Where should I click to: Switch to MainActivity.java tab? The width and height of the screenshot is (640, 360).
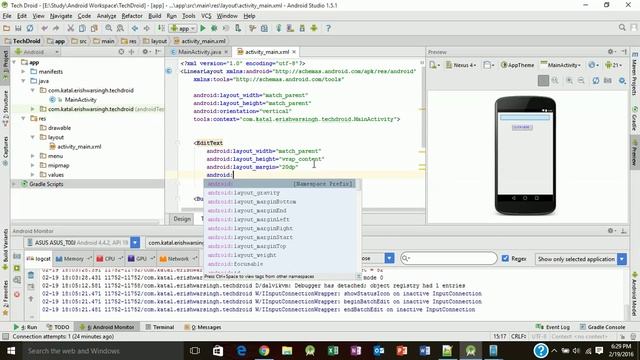pos(199,52)
